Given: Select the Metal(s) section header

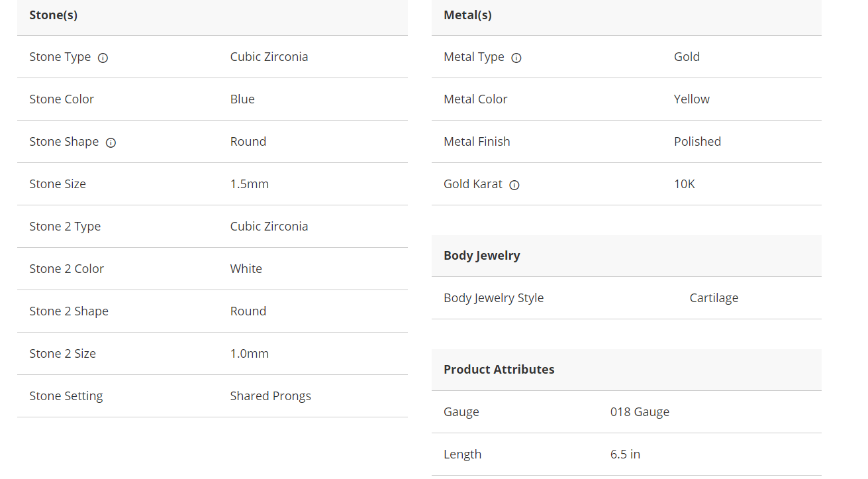Looking at the screenshot, I should coord(626,15).
